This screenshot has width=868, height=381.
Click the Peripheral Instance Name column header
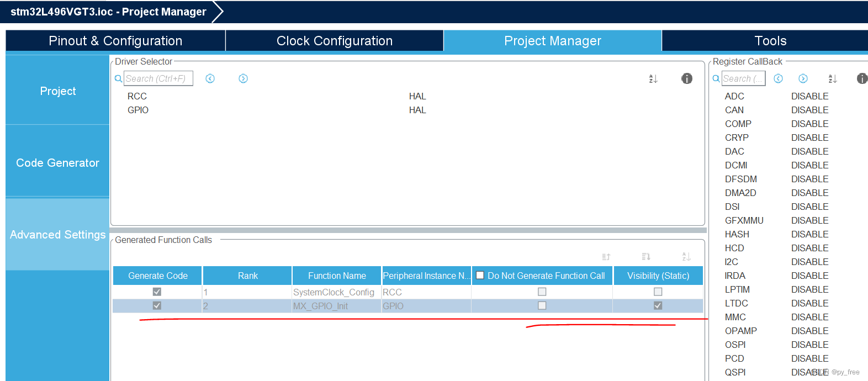click(426, 276)
